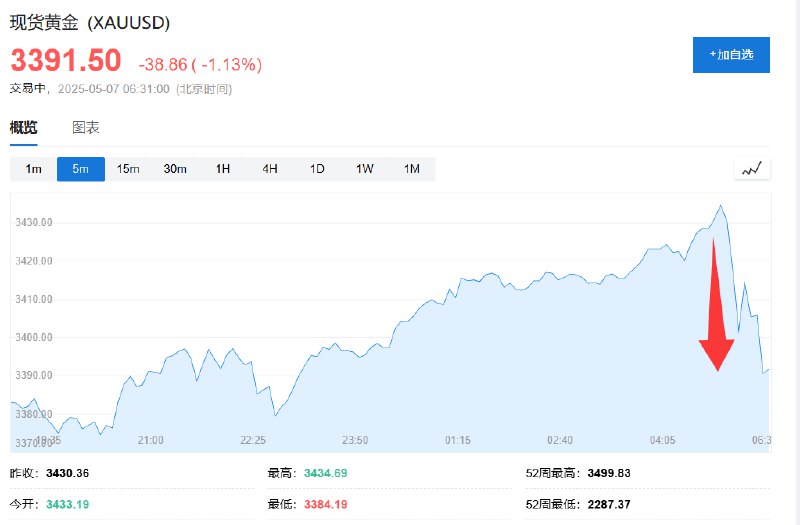Image resolution: width=800 pixels, height=525 pixels.
Task: Click the current price 3391.50
Action: 66,60
